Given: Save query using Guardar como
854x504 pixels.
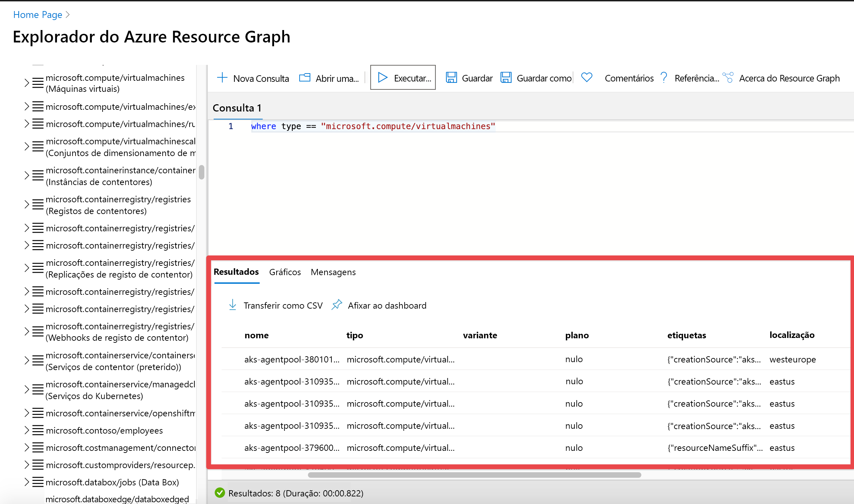Looking at the screenshot, I should 536,78.
